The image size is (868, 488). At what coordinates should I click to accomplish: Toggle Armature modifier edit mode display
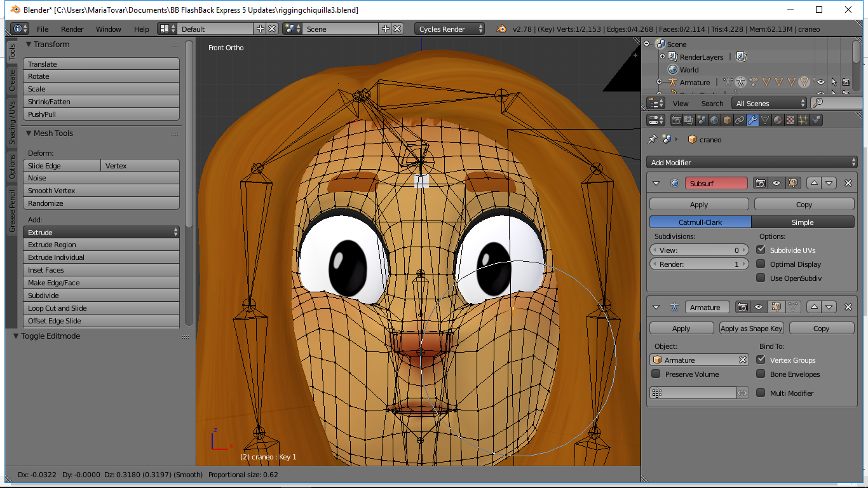click(x=775, y=307)
